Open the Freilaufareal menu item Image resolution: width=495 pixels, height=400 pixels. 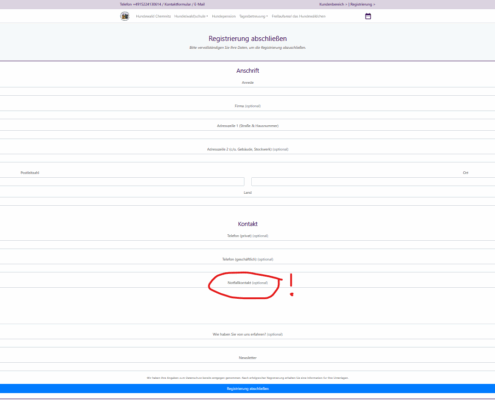click(299, 16)
